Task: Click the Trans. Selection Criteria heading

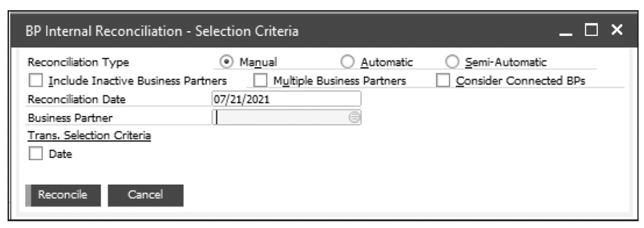Action: click(89, 136)
